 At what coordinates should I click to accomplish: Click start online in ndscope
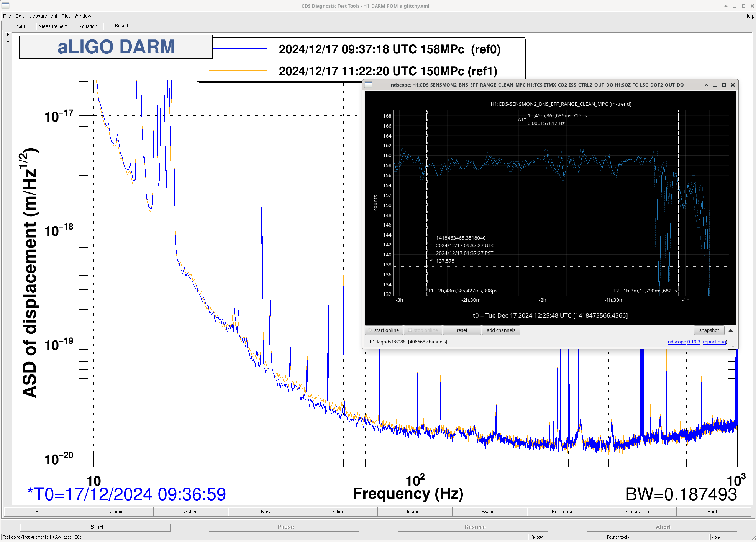[x=384, y=330]
